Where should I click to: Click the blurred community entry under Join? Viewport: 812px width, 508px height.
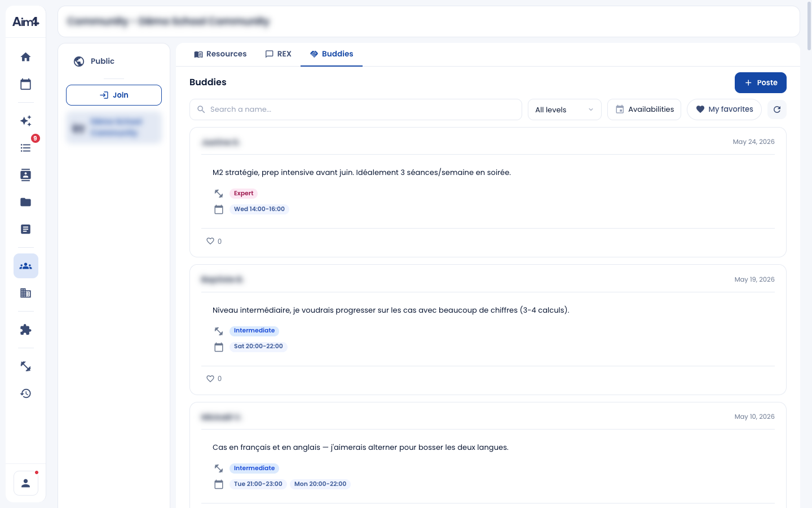pyautogui.click(x=114, y=128)
